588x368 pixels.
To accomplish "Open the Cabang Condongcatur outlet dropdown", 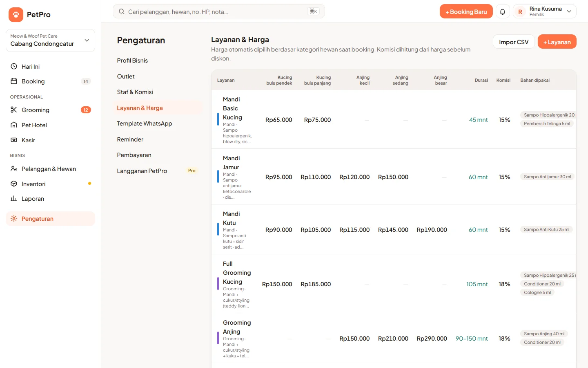I will pyautogui.click(x=50, y=40).
